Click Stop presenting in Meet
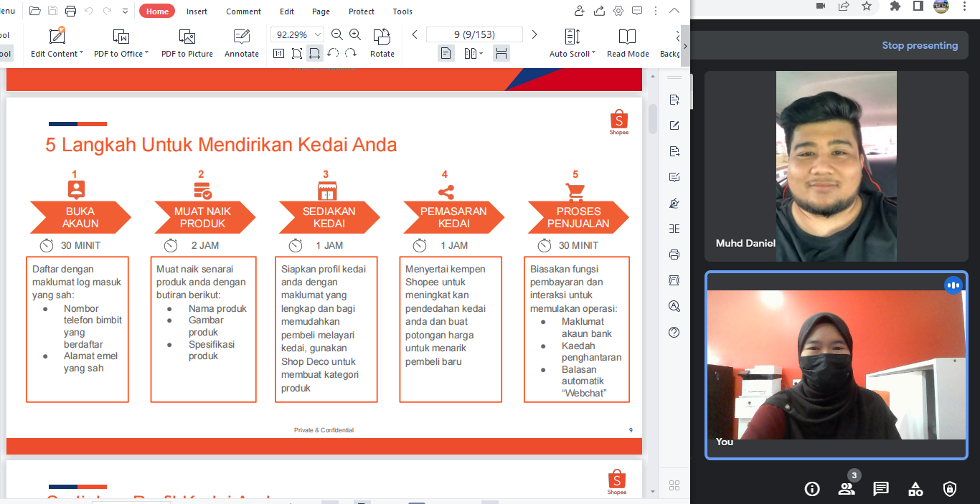 (920, 45)
